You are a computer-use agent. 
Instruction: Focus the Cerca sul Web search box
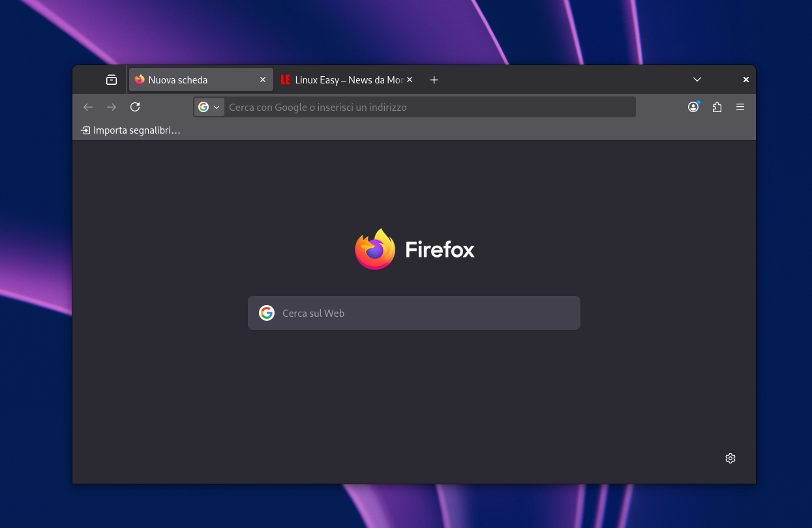[414, 313]
